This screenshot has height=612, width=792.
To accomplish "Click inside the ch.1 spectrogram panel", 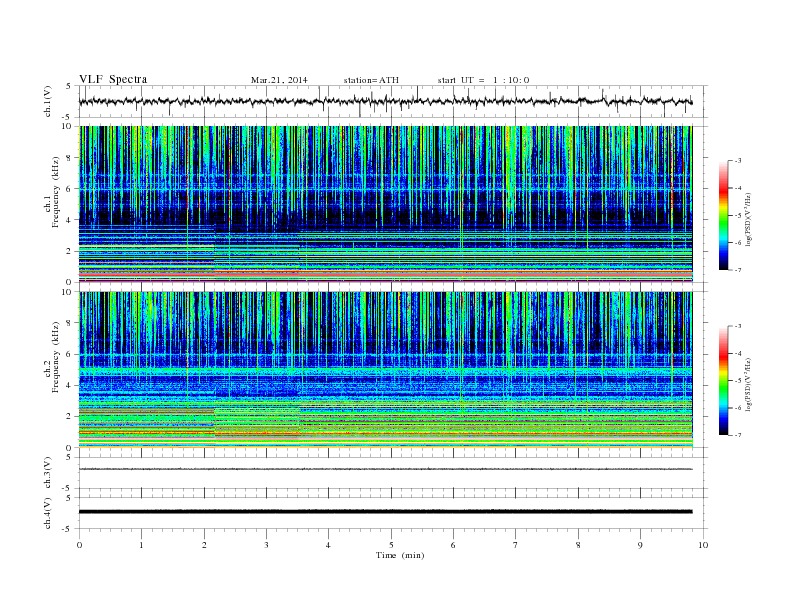I will (386, 204).
